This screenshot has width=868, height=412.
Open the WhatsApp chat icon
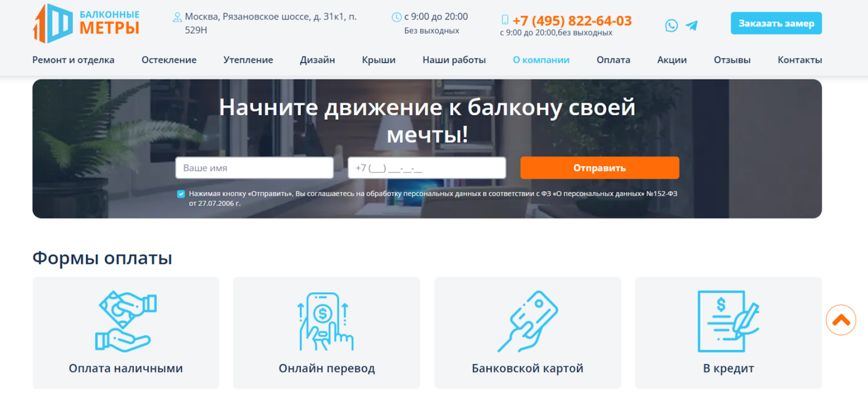[x=671, y=25]
